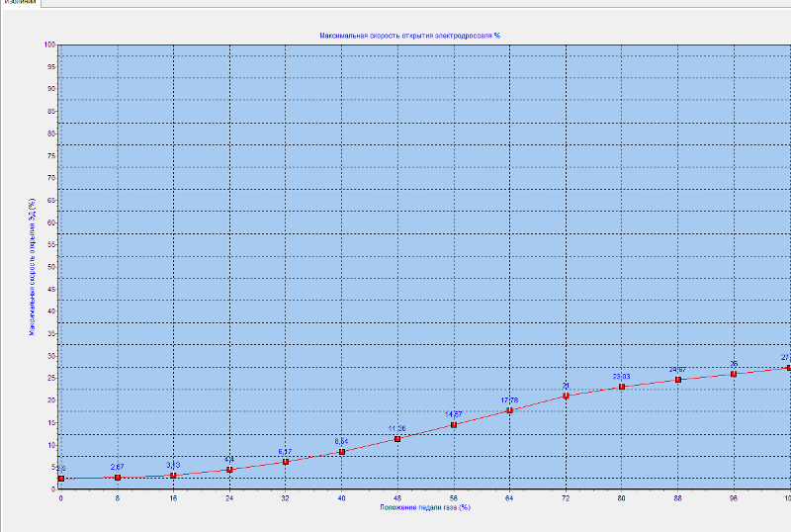Click the curve marker labeled 2,67
The height and width of the screenshot is (532, 791).
118,478
